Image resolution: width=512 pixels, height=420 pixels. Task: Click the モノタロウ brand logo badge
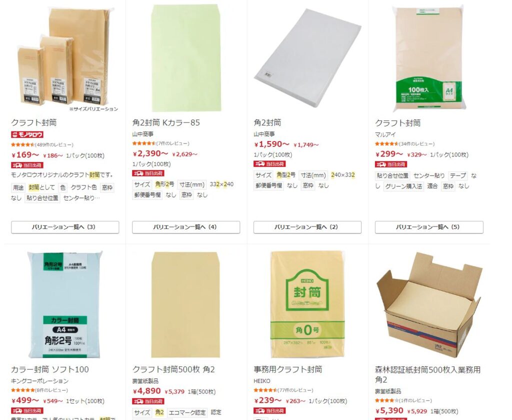pyautogui.click(x=27, y=134)
